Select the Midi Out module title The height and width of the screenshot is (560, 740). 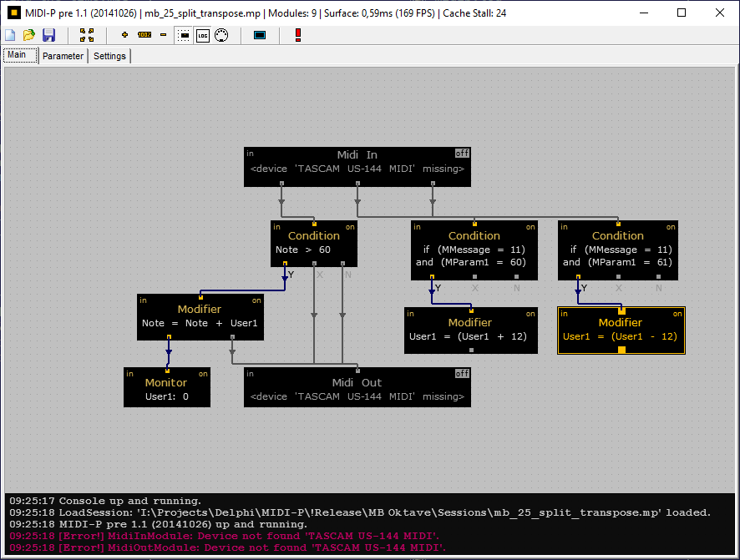(357, 383)
